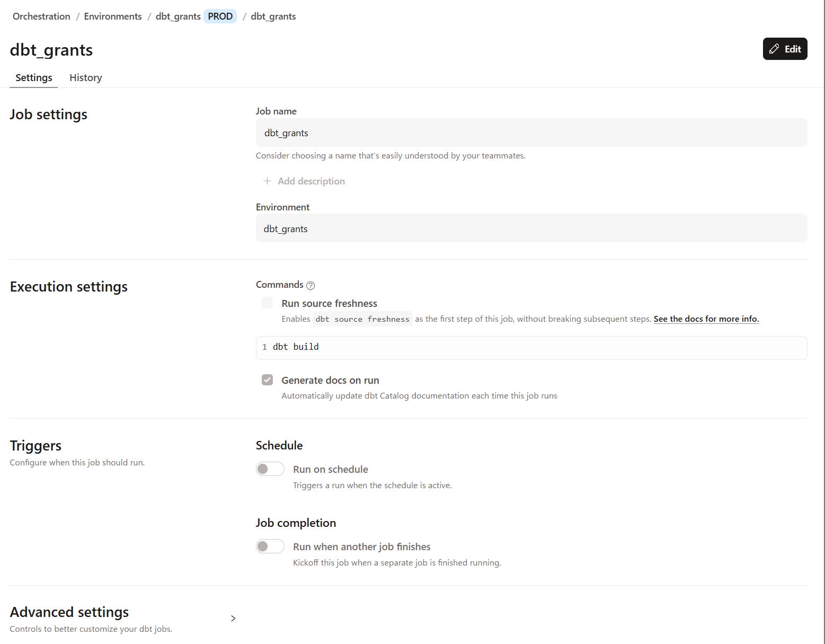Uncheck Generate docs on run checkbox
This screenshot has width=825, height=644.
[x=268, y=380]
